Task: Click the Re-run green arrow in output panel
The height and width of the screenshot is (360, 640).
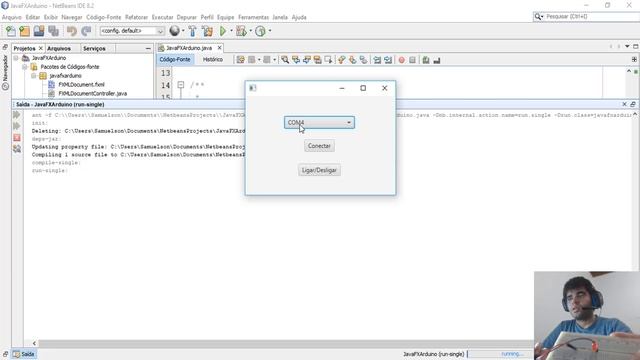Action: [x=17, y=115]
